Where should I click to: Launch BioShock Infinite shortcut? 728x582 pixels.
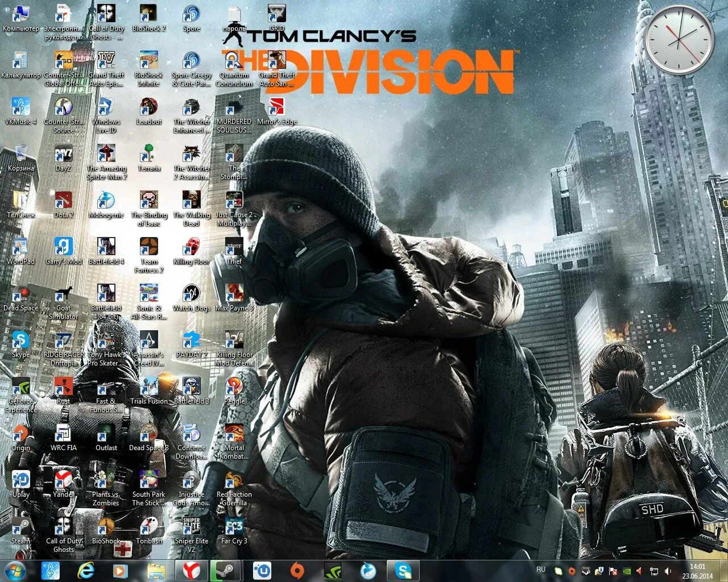(149, 69)
